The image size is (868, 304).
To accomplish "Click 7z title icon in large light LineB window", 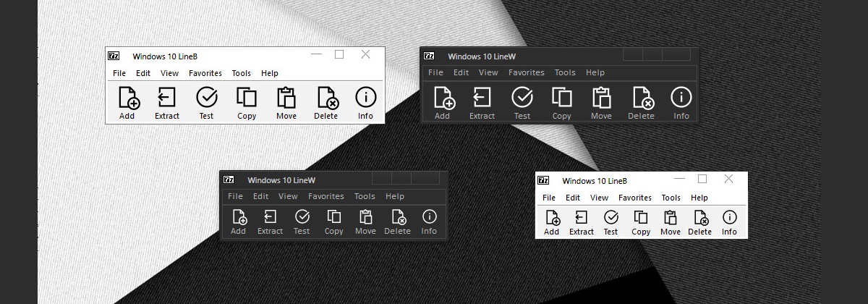I will pos(114,56).
